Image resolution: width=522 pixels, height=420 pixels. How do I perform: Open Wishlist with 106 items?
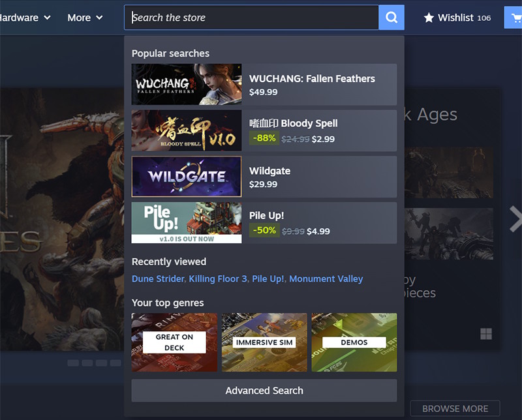click(457, 18)
